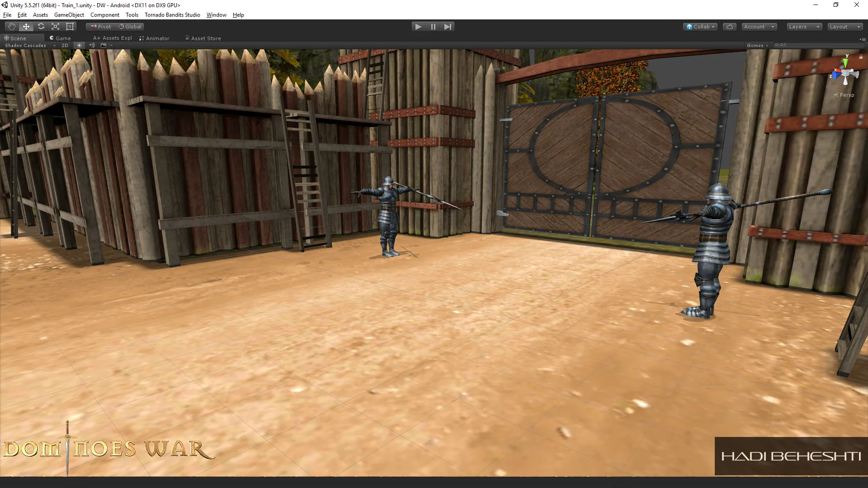Toggle Pivot/Center handle position
868x488 pixels.
[100, 27]
